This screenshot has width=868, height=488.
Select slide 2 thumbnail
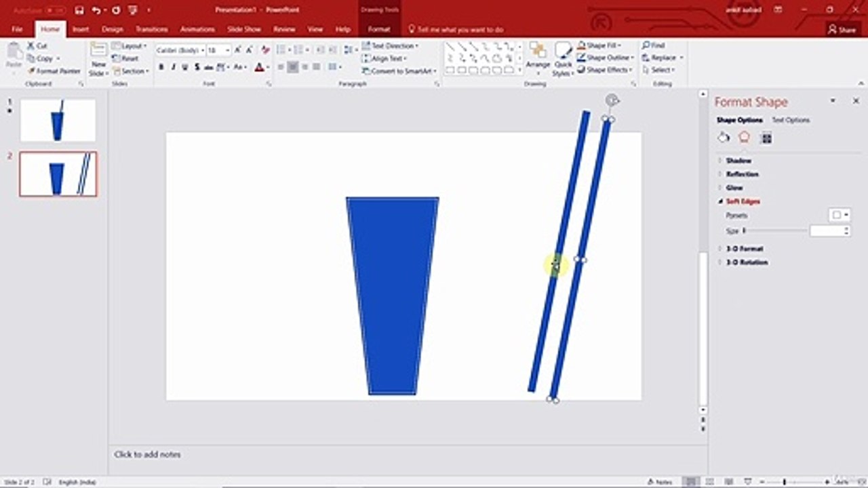point(58,174)
